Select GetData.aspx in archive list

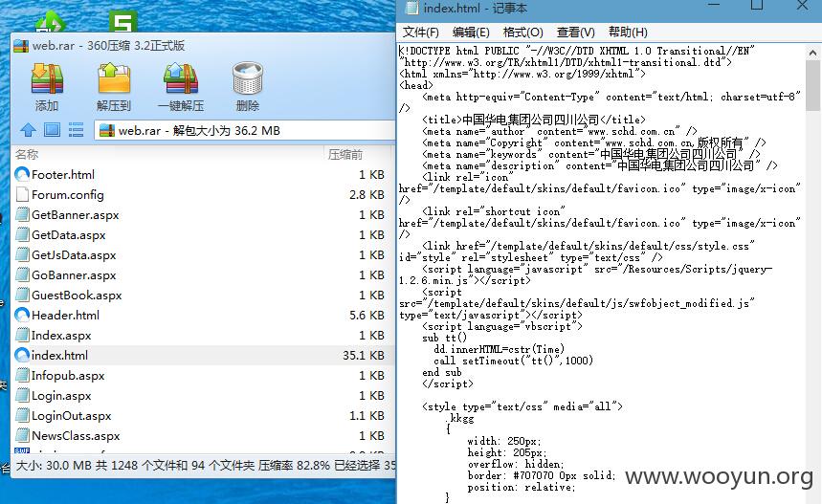68,235
